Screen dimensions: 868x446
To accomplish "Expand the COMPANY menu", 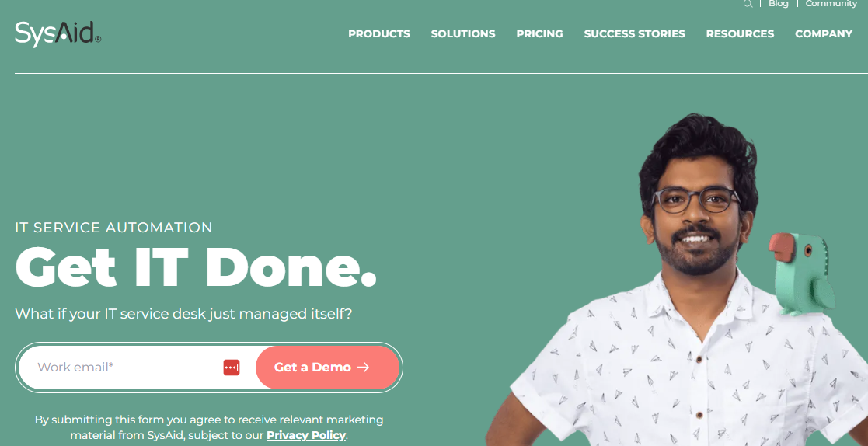I will pos(823,33).
